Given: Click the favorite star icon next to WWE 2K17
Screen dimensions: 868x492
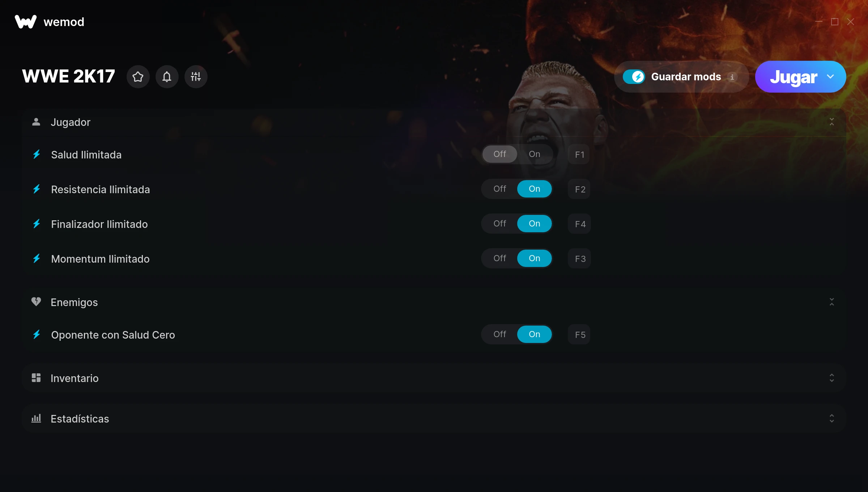Looking at the screenshot, I should point(138,77).
